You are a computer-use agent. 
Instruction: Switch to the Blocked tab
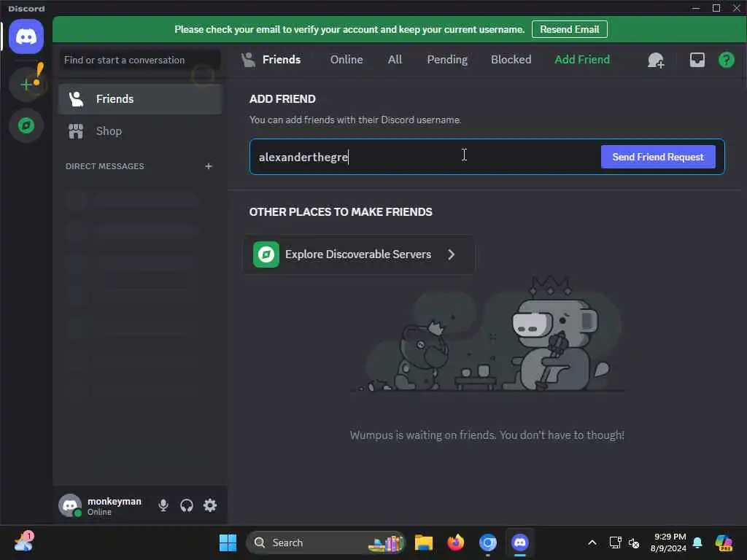(511, 60)
